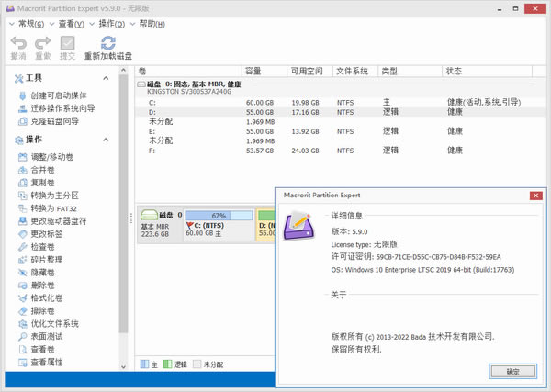551x392 pixels.
Task: Click sidebar scrollbar down arrow
Action: pos(123,366)
